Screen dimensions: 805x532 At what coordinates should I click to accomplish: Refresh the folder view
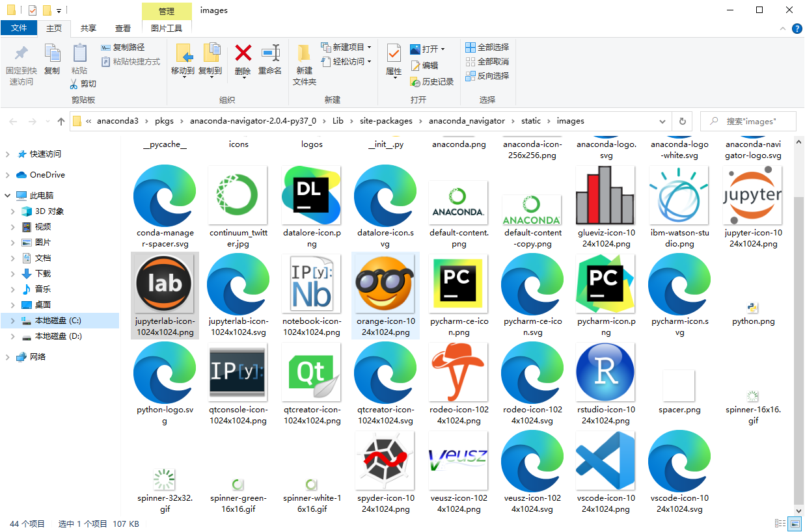(x=682, y=121)
